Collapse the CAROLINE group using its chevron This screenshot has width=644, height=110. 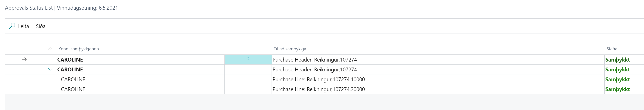[50, 70]
